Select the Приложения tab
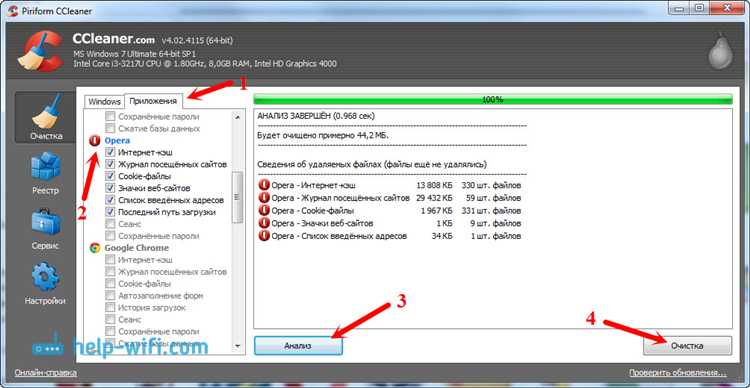The height and width of the screenshot is (388, 750). point(153,101)
